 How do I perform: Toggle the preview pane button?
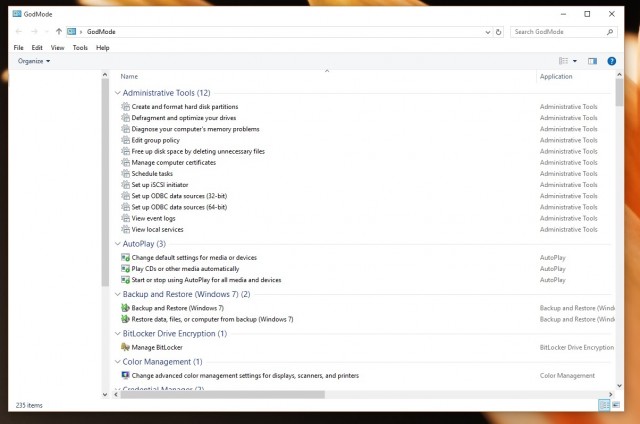pos(592,61)
